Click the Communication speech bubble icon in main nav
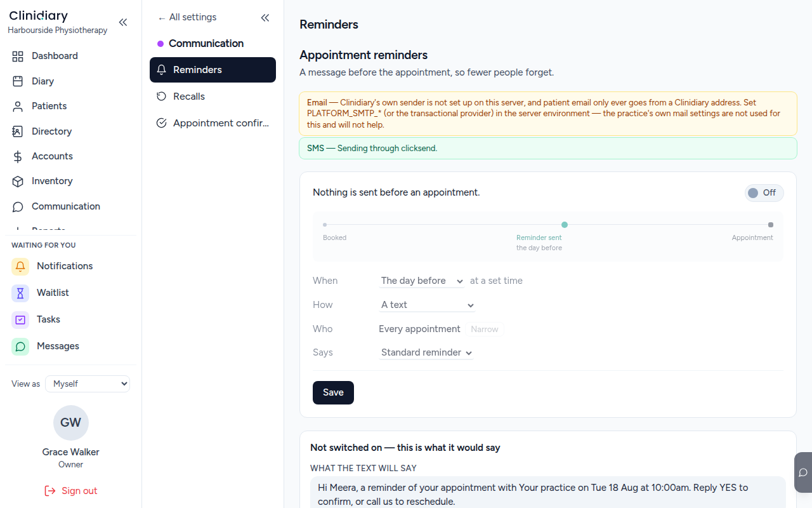Screen dimensions: 812x508 tap(18, 206)
